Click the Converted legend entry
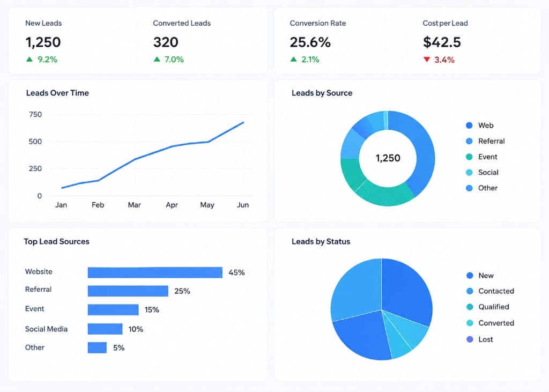549x392 pixels. click(490, 323)
